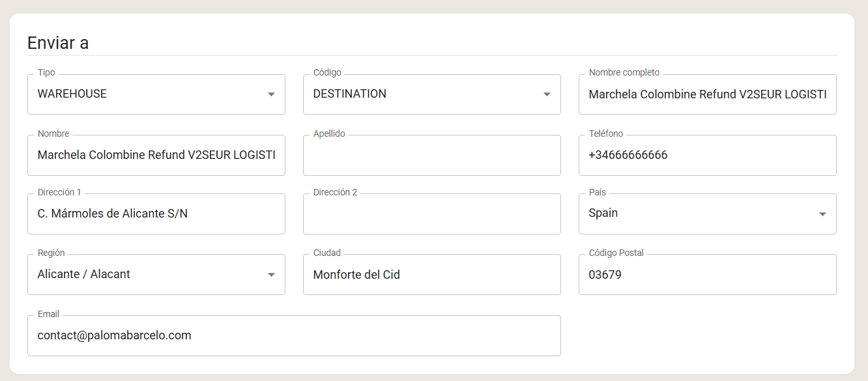Click the Enviar a section heading
The image size is (868, 381).
(58, 43)
